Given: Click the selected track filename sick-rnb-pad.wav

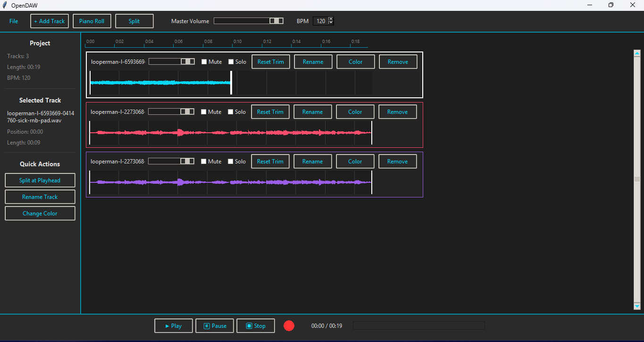Looking at the screenshot, I should point(41,117).
